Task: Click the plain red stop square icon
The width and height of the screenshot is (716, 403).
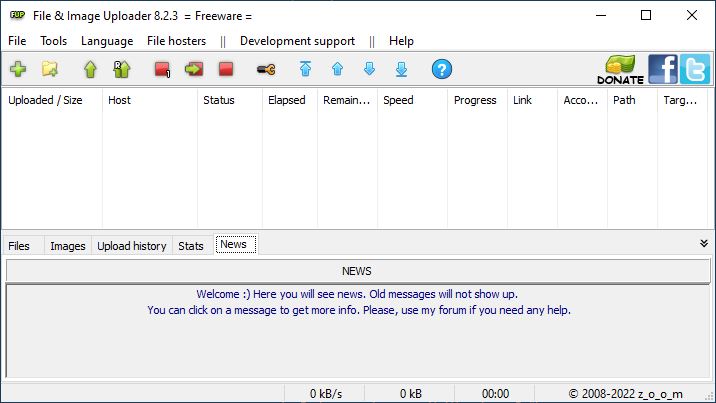Action: (226, 69)
